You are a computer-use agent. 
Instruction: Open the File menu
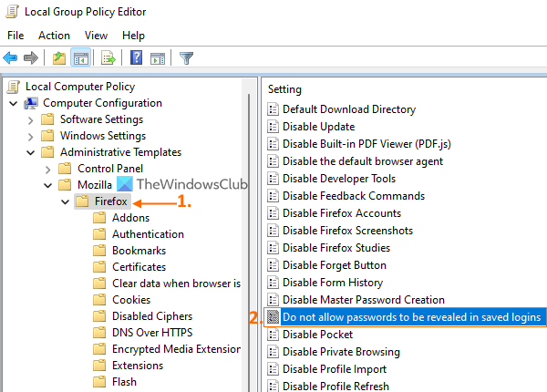click(15, 36)
